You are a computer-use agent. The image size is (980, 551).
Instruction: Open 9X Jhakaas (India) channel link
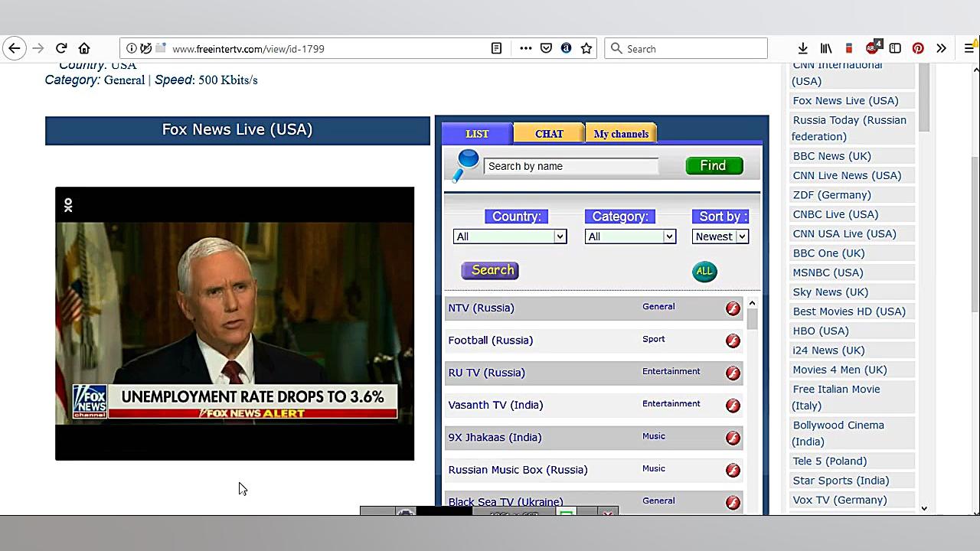pyautogui.click(x=495, y=437)
